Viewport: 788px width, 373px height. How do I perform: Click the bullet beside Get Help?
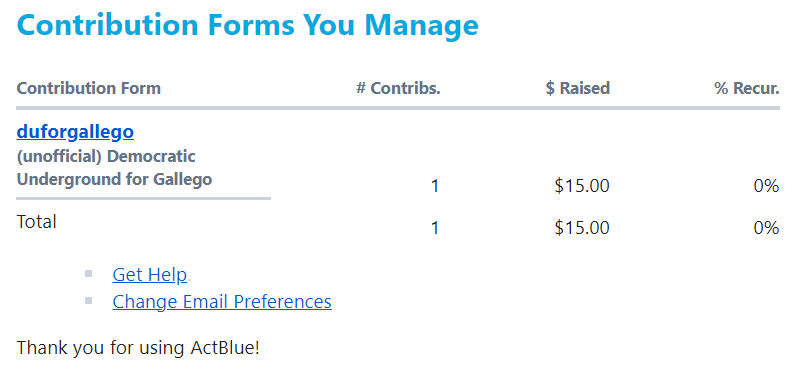[89, 273]
